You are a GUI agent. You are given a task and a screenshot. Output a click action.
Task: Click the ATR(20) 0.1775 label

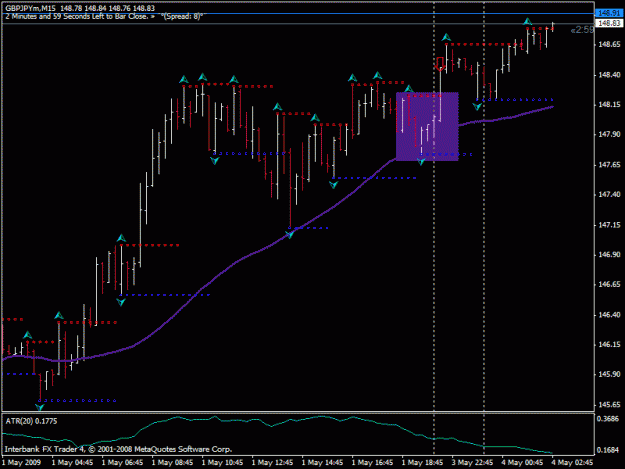[x=31, y=421]
